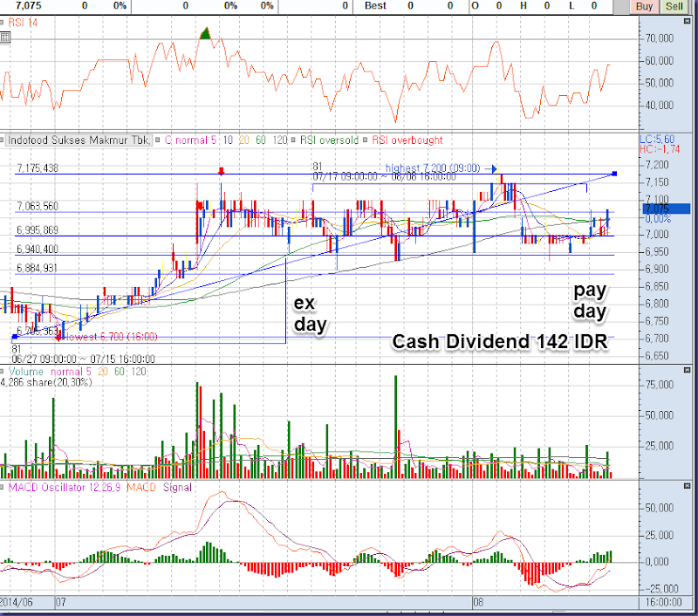Toggle the square before C normal 5
The height and width of the screenshot is (616, 698).
tap(158, 140)
